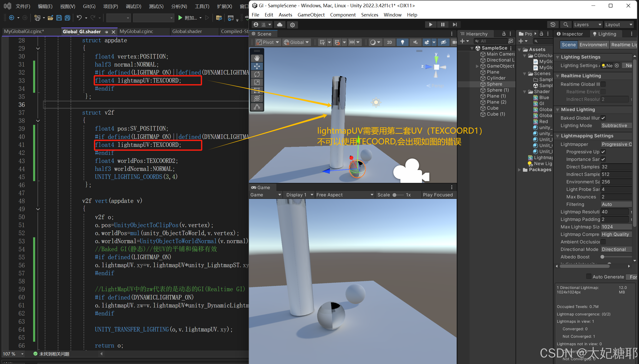Switch to the Environment lighting tab
This screenshot has width=639, height=364.
click(593, 45)
